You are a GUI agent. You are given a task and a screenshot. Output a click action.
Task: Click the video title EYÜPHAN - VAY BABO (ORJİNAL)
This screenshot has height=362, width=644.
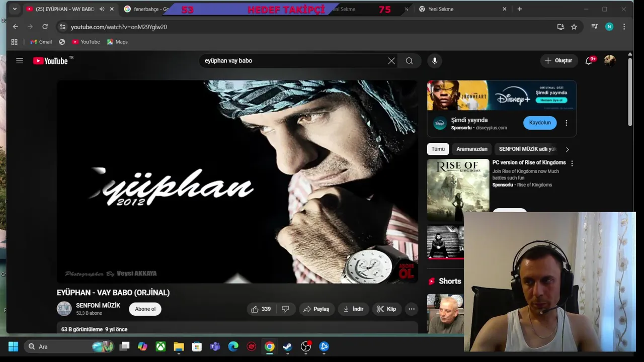pyautogui.click(x=113, y=293)
